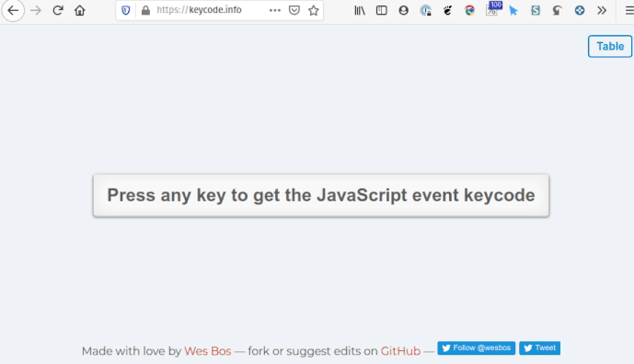Click the Press any key prompt box
Image resolution: width=634 pixels, height=364 pixels.
(x=321, y=196)
